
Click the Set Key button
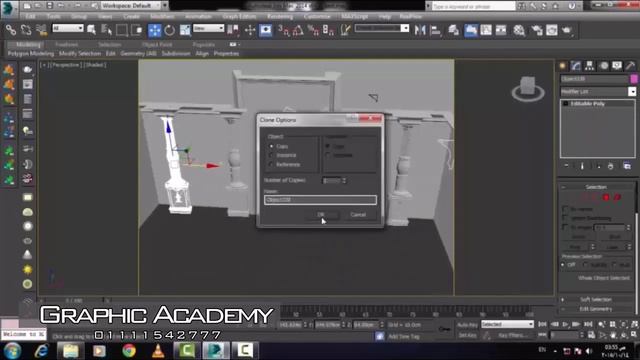[x=467, y=336]
